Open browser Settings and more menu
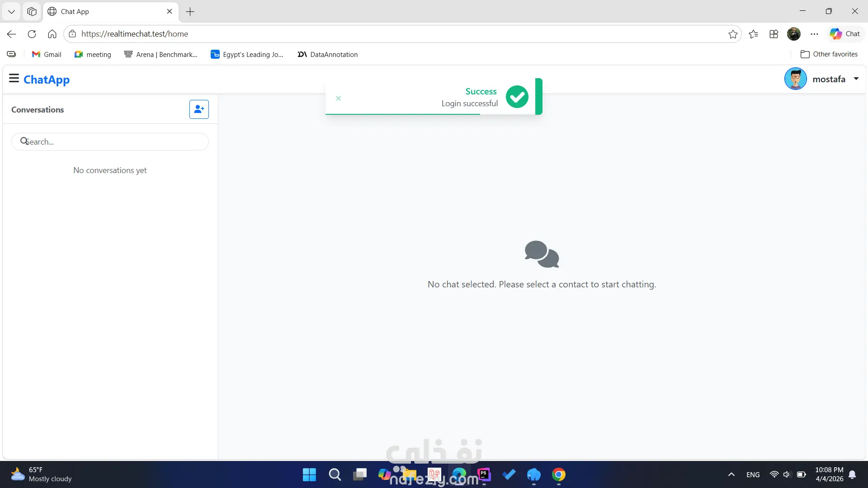868x488 pixels. click(814, 34)
